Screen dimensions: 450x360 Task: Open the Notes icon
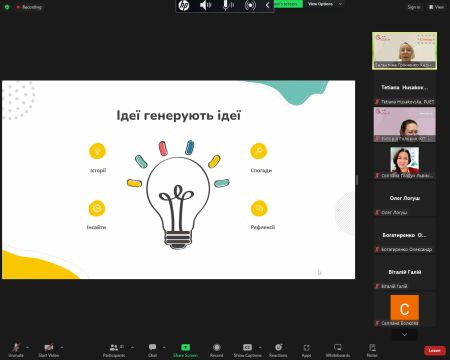(x=372, y=347)
